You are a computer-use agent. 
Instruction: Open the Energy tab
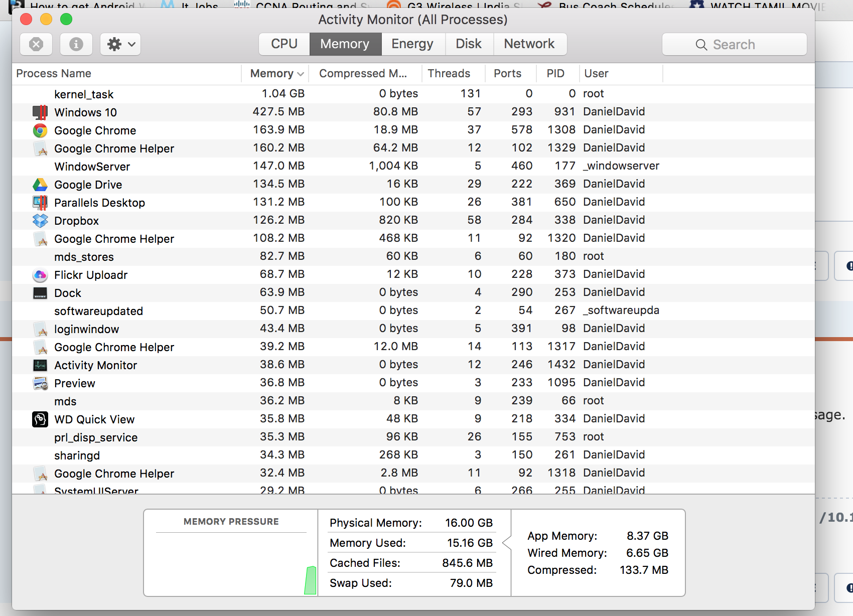[x=412, y=44]
